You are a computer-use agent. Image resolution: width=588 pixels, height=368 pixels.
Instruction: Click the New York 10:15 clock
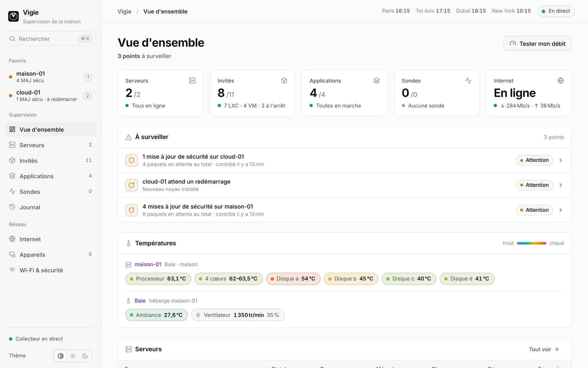(511, 11)
